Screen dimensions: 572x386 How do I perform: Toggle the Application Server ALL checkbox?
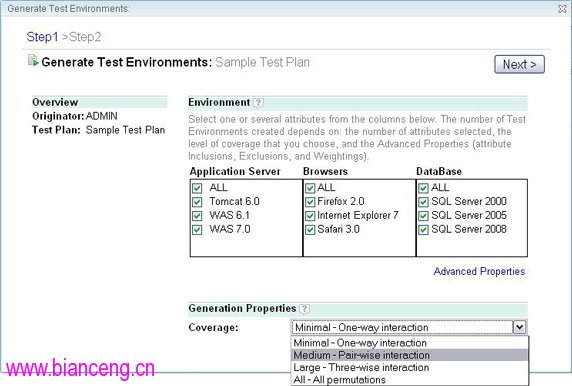pos(197,188)
